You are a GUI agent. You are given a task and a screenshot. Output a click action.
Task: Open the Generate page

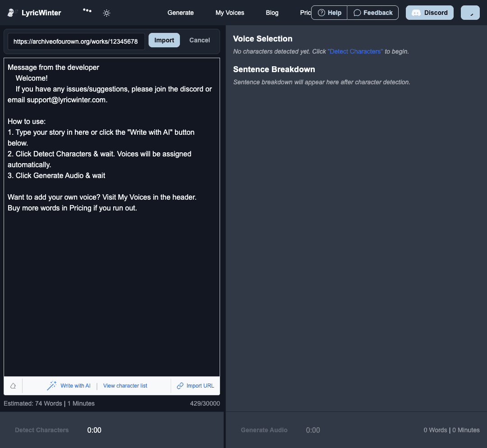coord(180,13)
